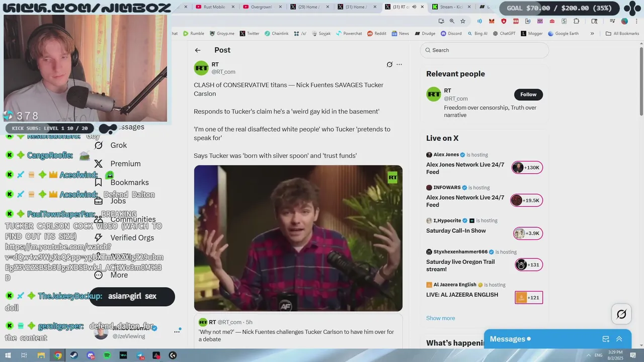644x362 pixels.
Task: Open the Rumble bookmark
Action: point(194,34)
